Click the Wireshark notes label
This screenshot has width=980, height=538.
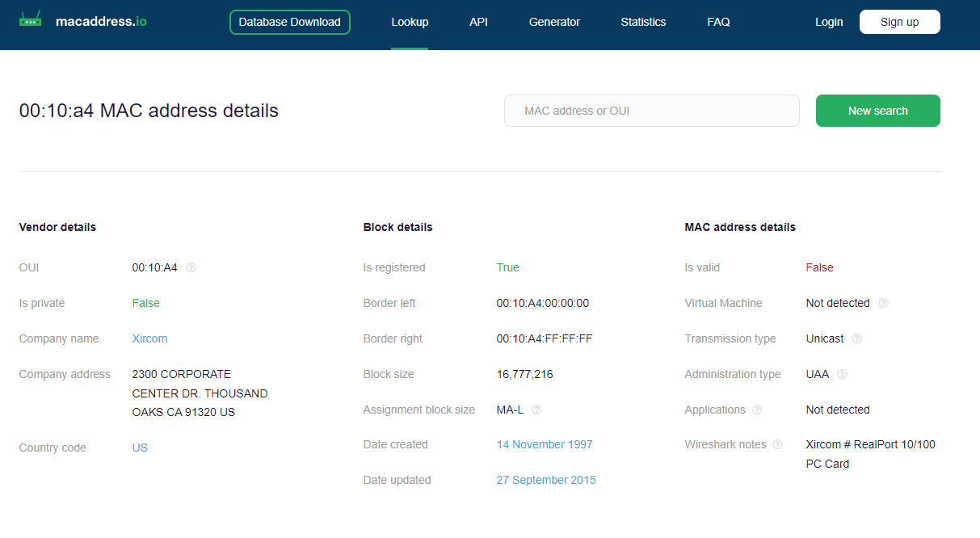(726, 444)
